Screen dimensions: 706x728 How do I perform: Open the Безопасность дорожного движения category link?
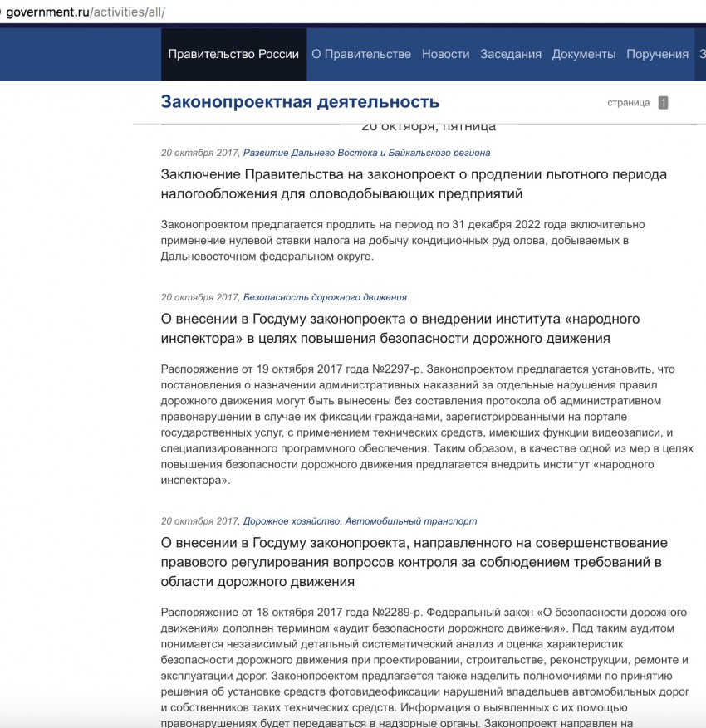tap(325, 297)
